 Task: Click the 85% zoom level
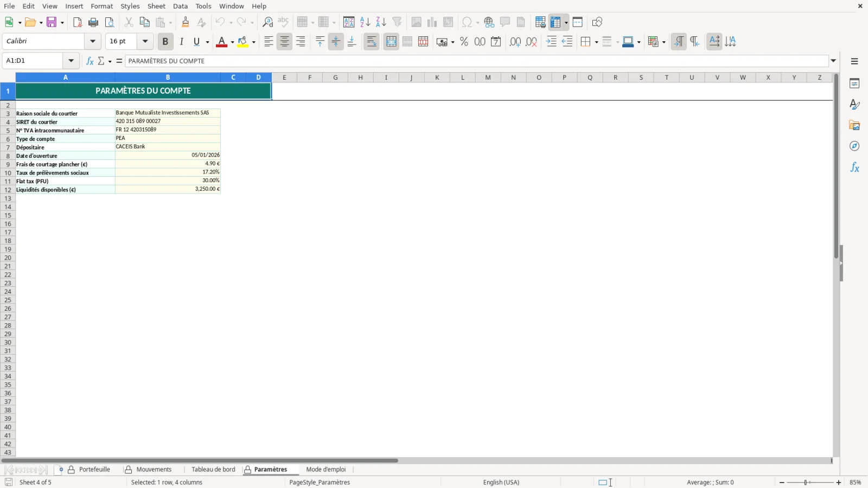coord(856,482)
